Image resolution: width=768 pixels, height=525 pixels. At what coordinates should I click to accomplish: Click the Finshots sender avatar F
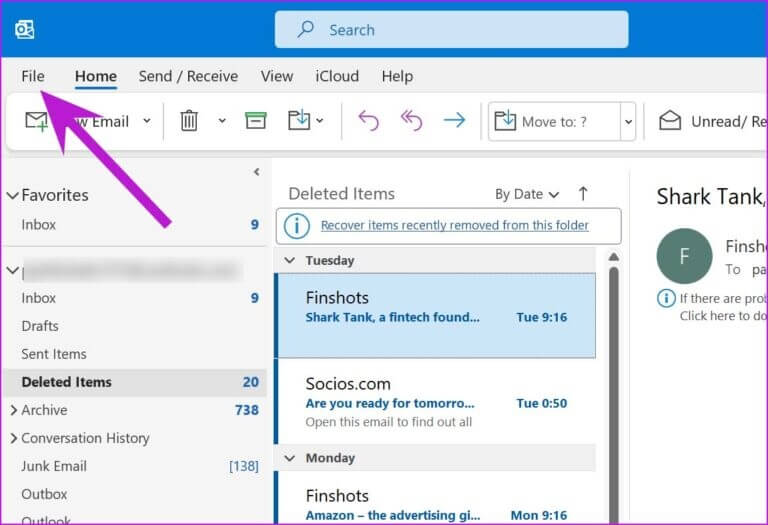(684, 256)
